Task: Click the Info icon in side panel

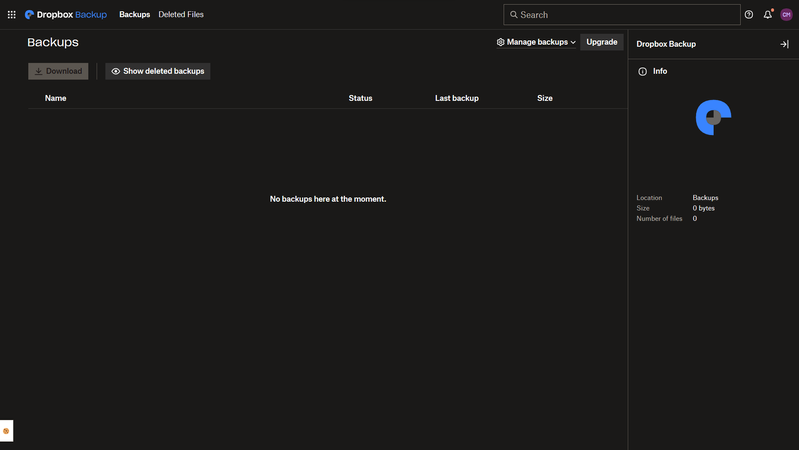Action: [643, 71]
